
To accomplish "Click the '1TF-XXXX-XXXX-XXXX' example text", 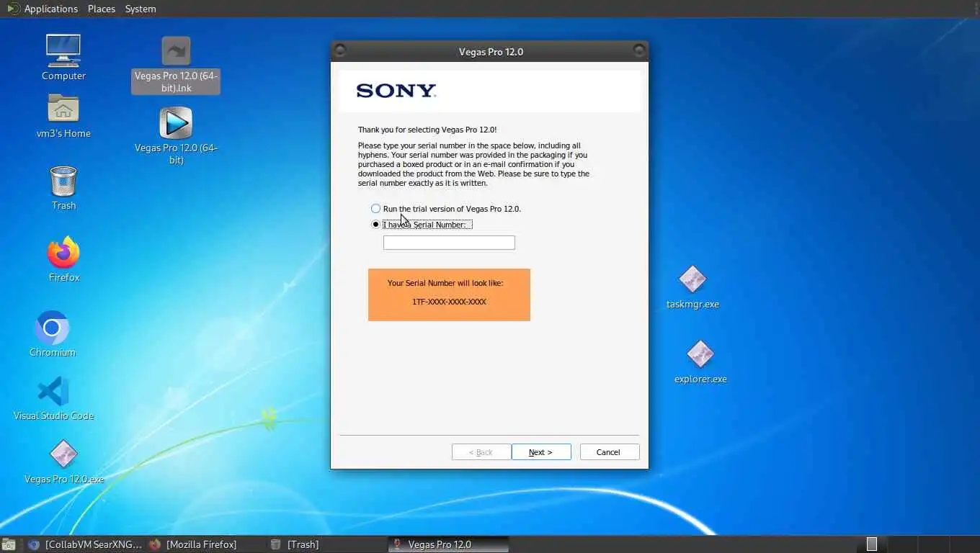I will pyautogui.click(x=449, y=302).
